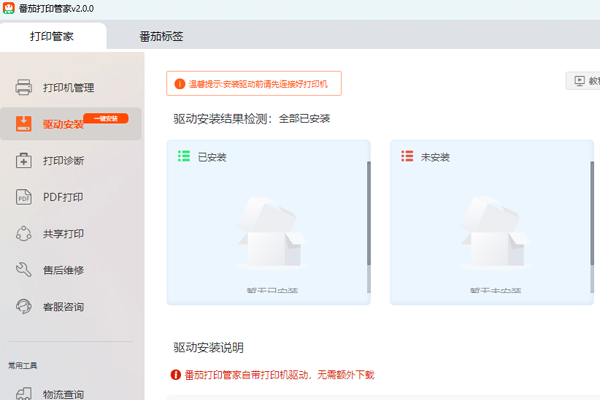Click the red info icon under 驱动安装说明
This screenshot has height=400, width=600.
(177, 375)
